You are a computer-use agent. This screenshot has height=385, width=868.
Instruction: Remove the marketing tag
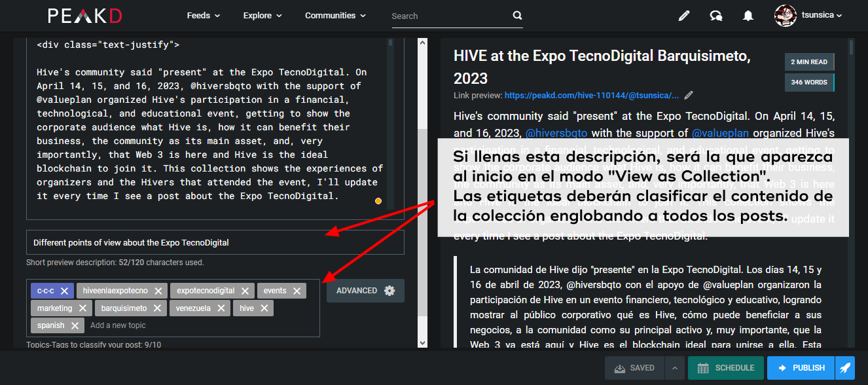point(82,308)
